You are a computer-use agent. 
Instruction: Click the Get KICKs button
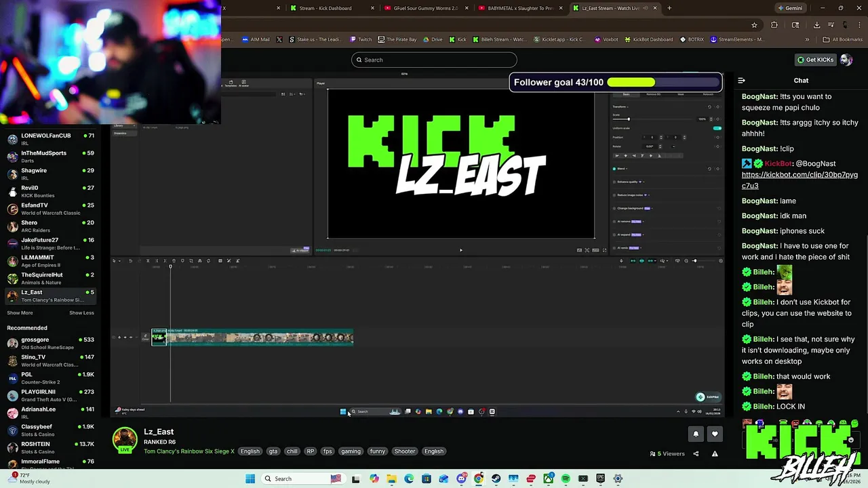click(815, 60)
